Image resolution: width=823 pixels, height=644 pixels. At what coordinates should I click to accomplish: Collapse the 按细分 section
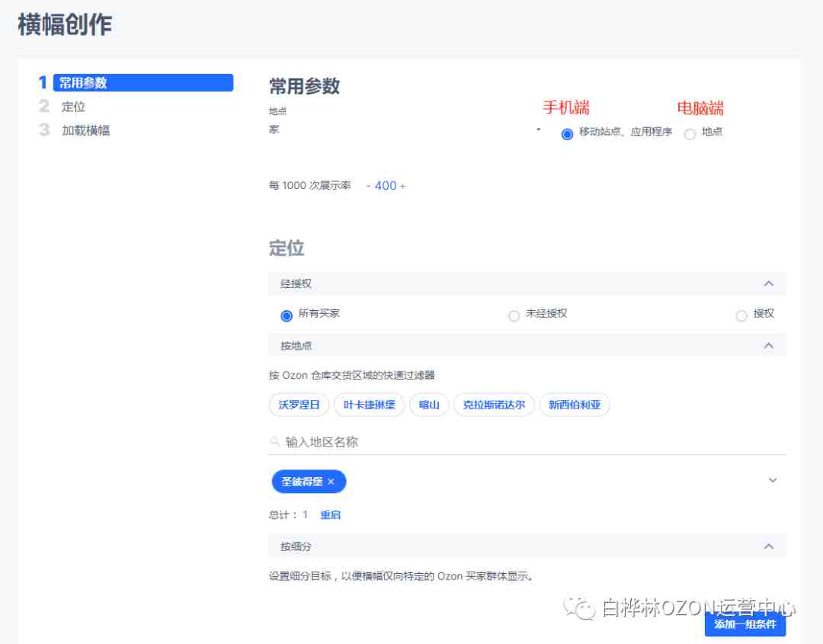click(768, 546)
